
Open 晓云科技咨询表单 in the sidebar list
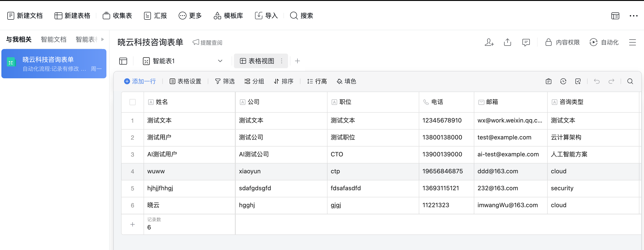(x=54, y=64)
